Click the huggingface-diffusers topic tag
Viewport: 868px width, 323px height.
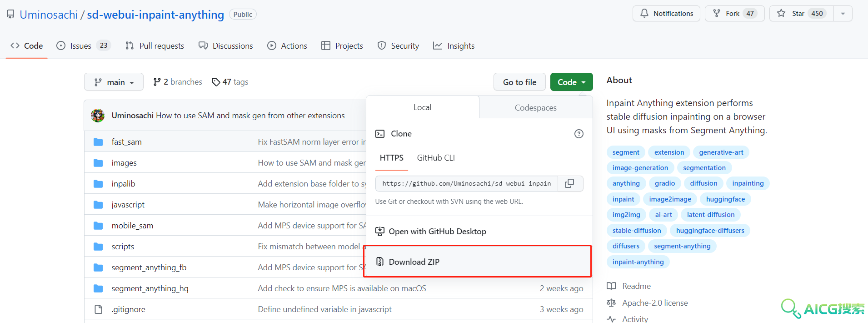[x=710, y=231]
